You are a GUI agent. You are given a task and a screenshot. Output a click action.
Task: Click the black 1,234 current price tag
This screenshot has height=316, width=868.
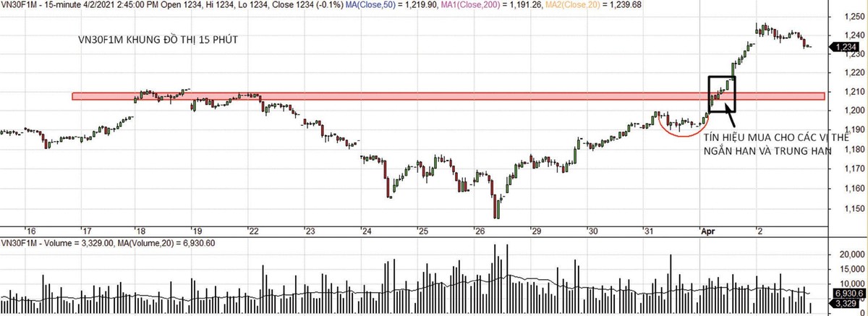(846, 47)
